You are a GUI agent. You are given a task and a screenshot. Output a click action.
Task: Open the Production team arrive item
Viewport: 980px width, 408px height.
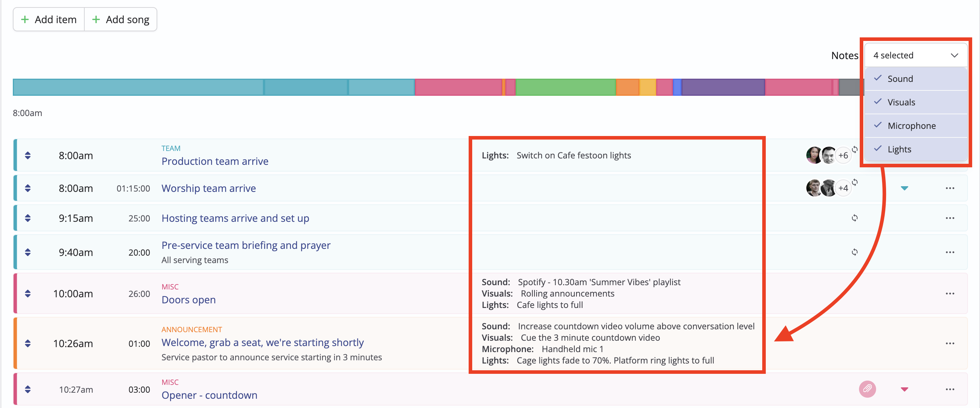pos(215,161)
